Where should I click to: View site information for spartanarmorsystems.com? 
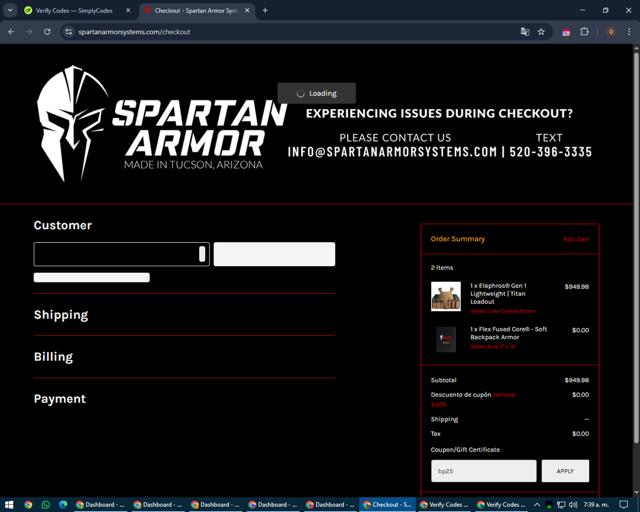coord(69,32)
